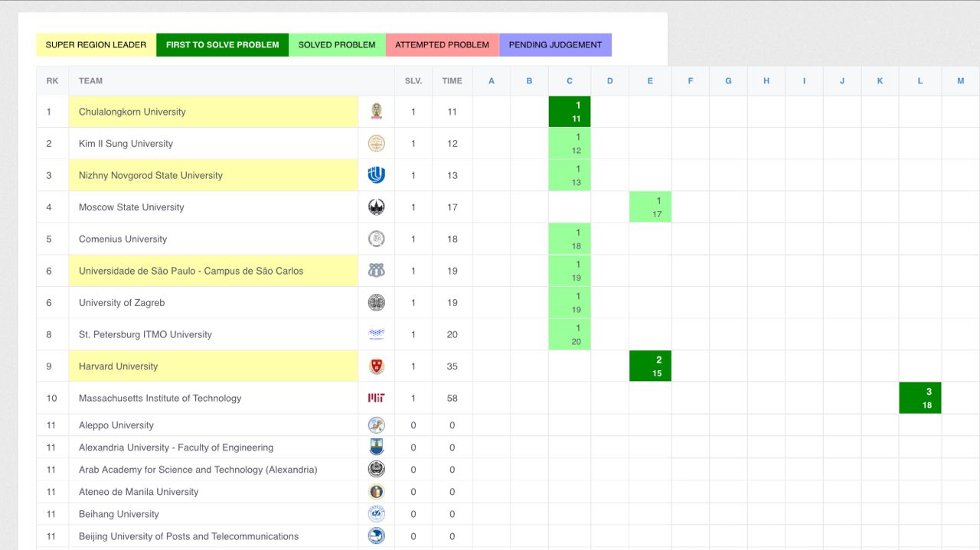The width and height of the screenshot is (980, 550).
Task: Click Kim Il Sung's solved cell for problem C
Action: click(570, 144)
